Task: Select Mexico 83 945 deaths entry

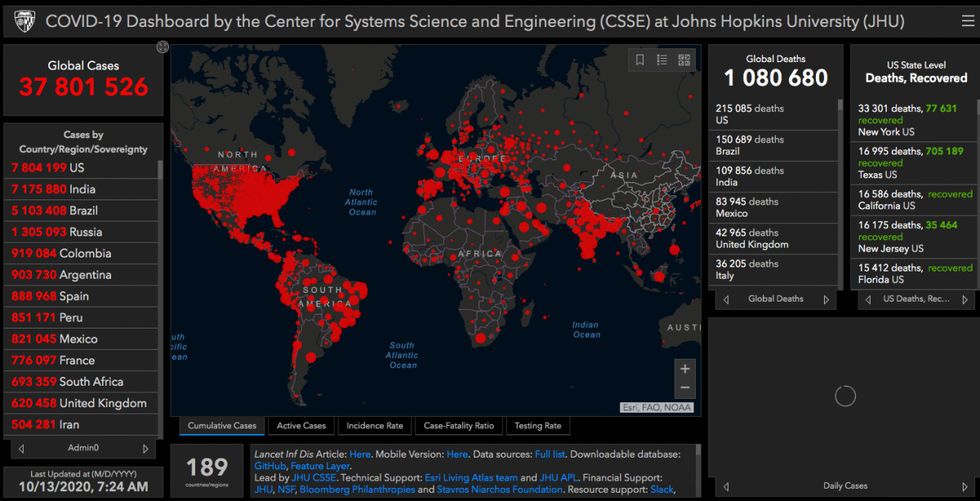Action: tap(773, 208)
